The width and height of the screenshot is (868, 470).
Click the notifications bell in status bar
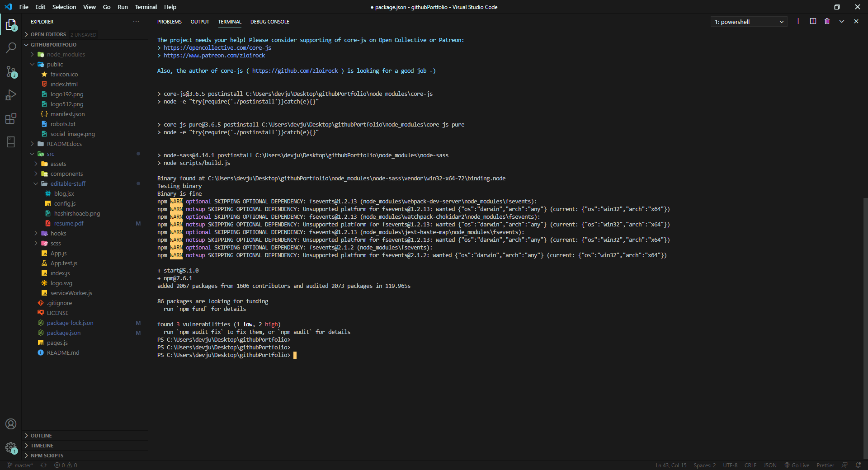click(858, 465)
